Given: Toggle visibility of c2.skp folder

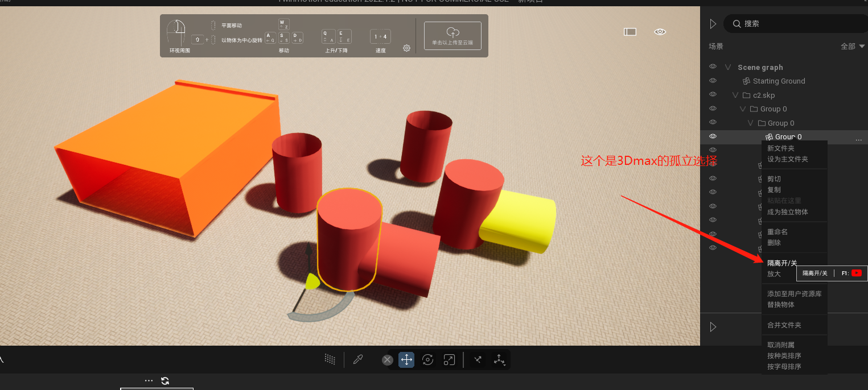Looking at the screenshot, I should [x=713, y=94].
